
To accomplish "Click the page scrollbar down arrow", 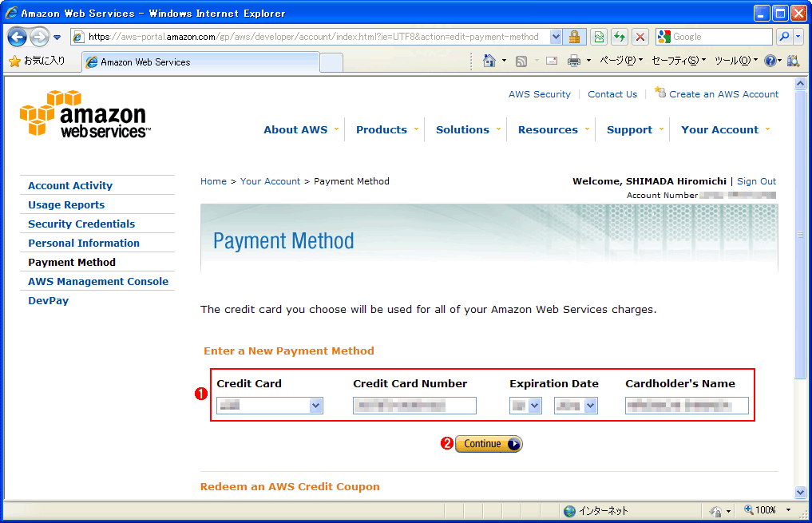I will pos(801,492).
